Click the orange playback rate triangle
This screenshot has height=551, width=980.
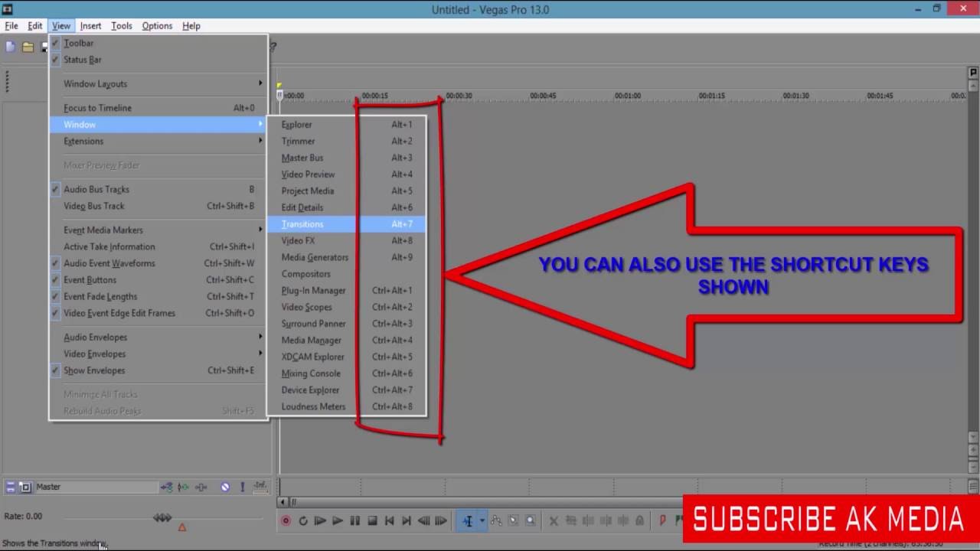click(x=182, y=527)
